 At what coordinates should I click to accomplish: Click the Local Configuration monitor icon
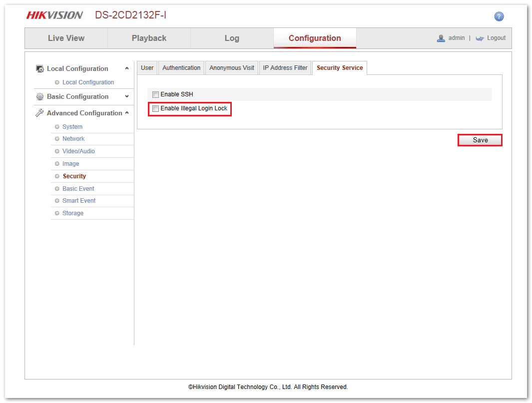point(40,69)
